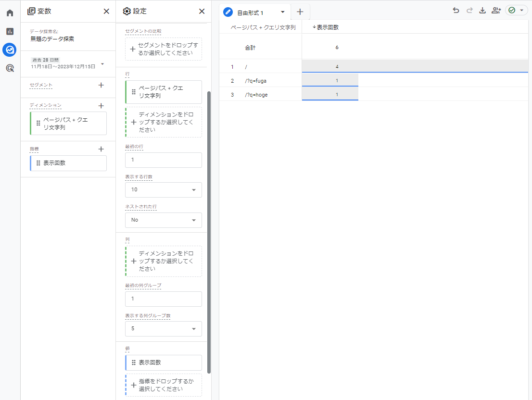Open the Reports bar chart icon
532x400 pixels.
[10, 31]
